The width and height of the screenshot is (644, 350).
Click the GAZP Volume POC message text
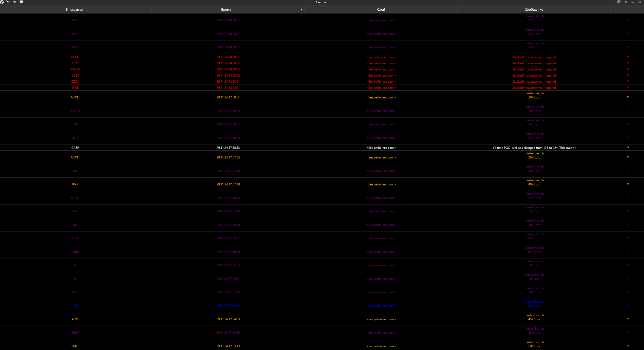point(534,148)
